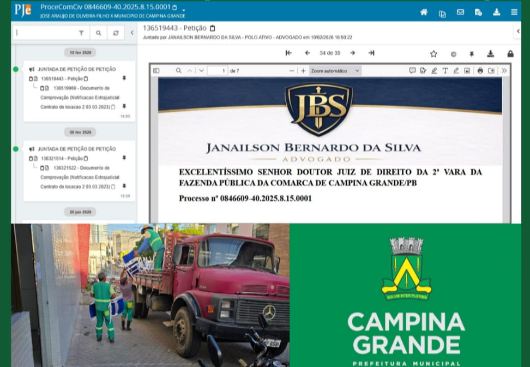530x367 pixels.
Task: Open the document search icon in blue header
Action: [478, 13]
